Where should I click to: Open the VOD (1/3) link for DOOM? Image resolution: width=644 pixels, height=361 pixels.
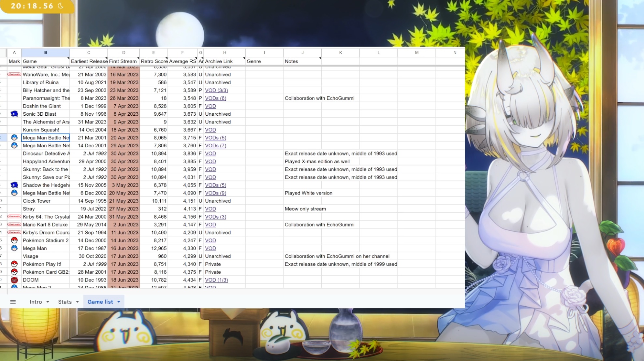pyautogui.click(x=216, y=280)
